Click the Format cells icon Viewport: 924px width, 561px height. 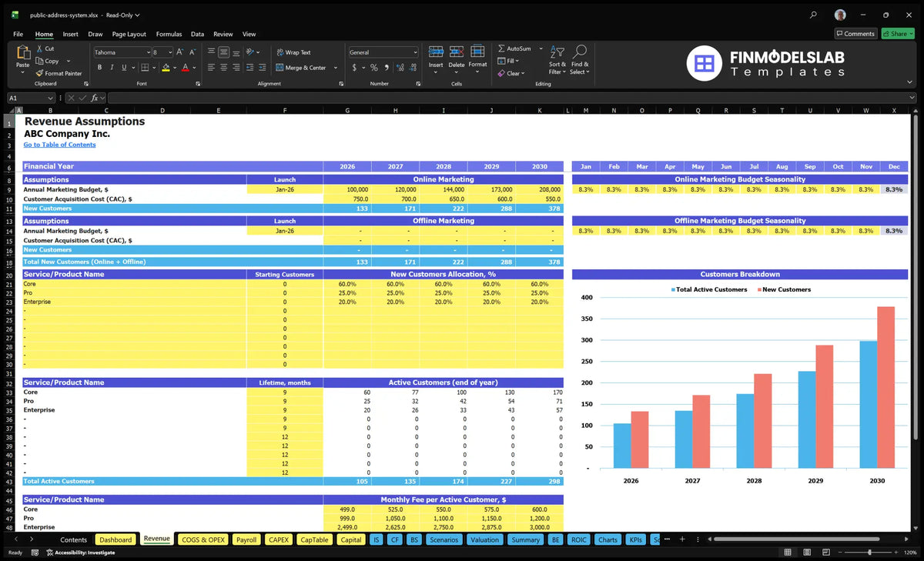[477, 52]
